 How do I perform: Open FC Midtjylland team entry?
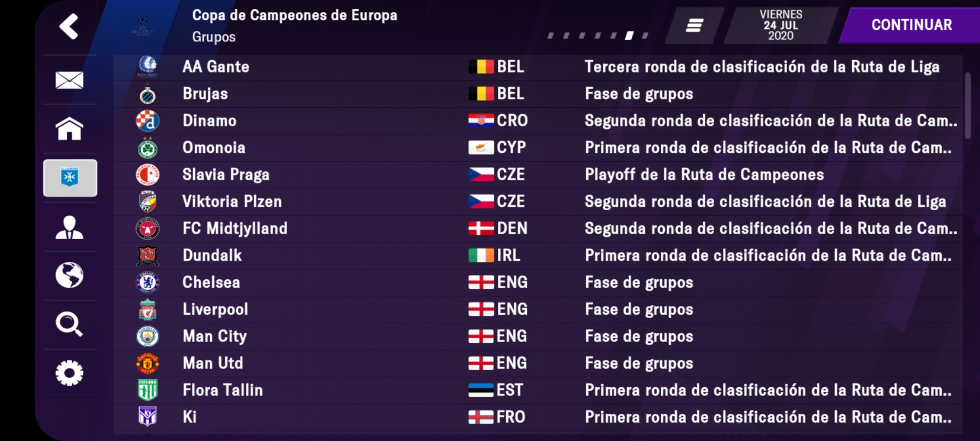[x=538, y=229]
